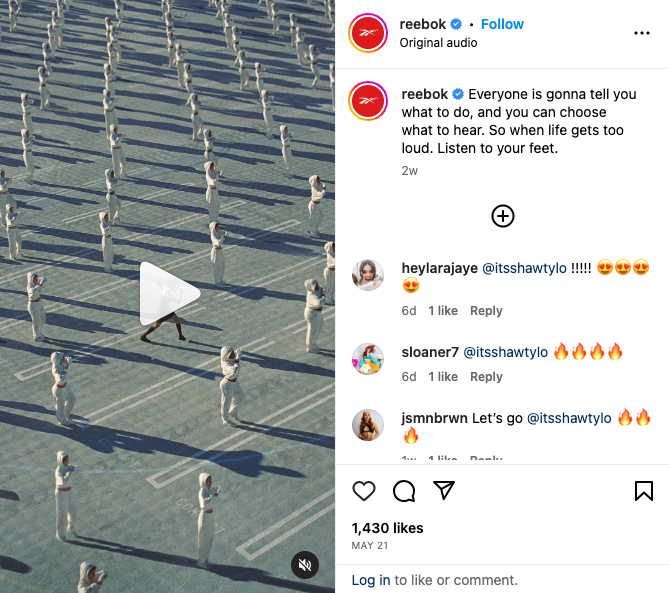This screenshot has width=669, height=593.
Task: Click the Log in link
Action: (x=370, y=580)
